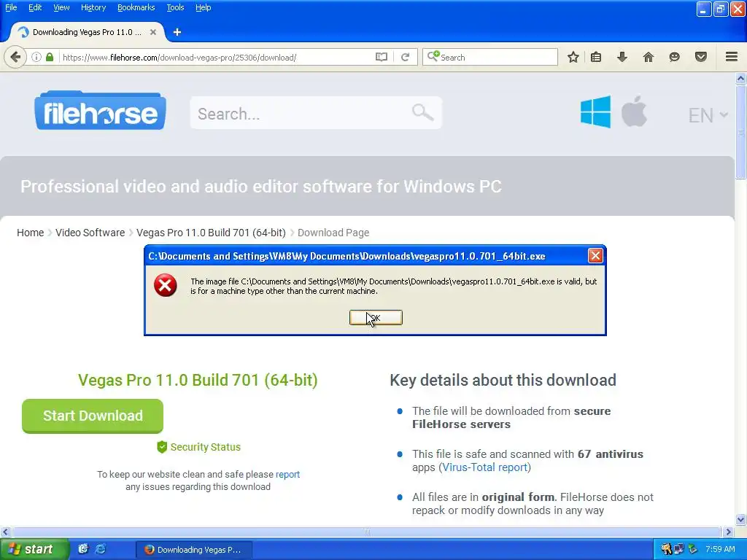747x560 pixels.
Task: Open the Tools menu
Action: click(175, 7)
